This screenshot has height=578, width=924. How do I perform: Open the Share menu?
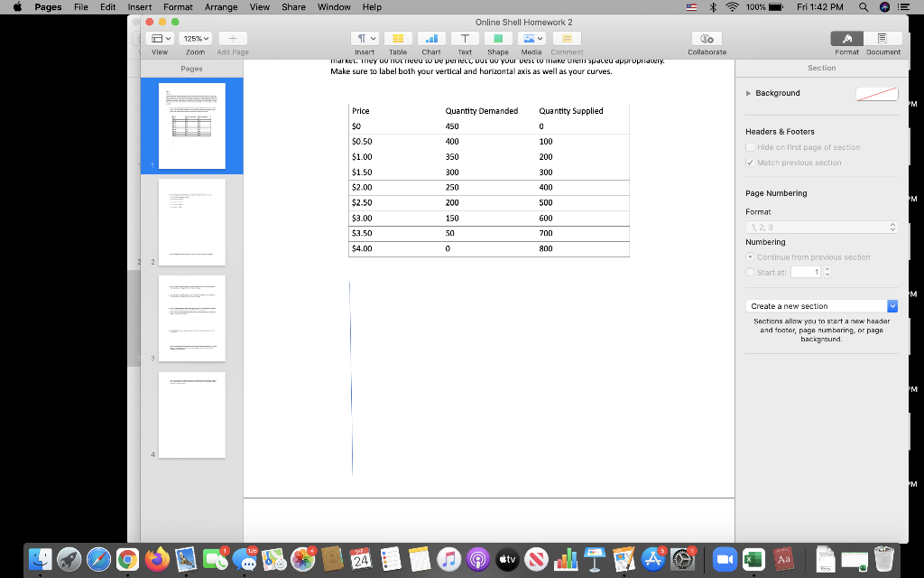click(x=293, y=7)
